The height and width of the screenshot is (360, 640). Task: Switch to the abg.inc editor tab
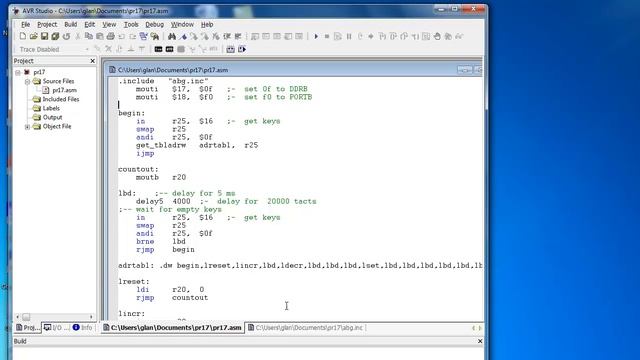pos(306,327)
